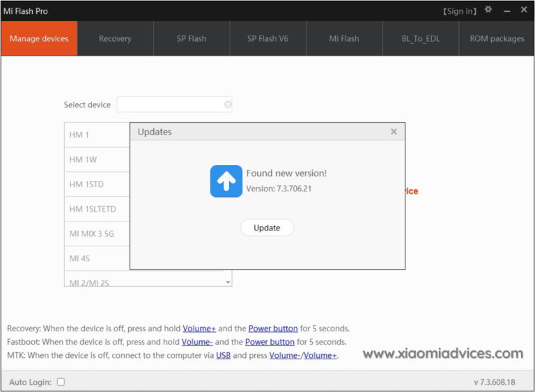The height and width of the screenshot is (392, 535).
Task: Select MI MIX 3 5G in device list
Action: (98, 234)
